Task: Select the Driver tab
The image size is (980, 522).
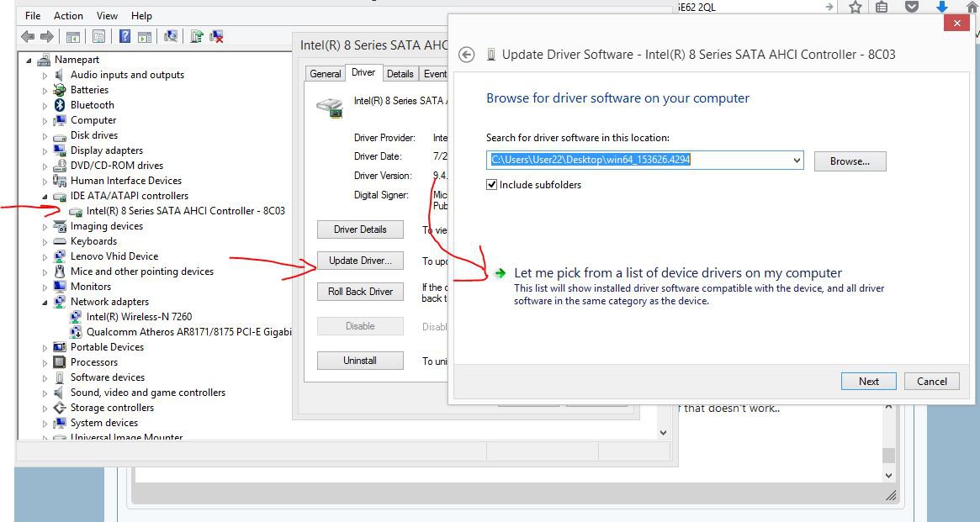Action: click(363, 72)
